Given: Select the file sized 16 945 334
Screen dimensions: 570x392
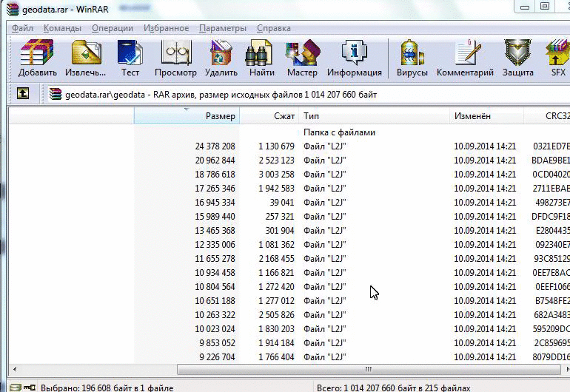Looking at the screenshot, I should [289, 203].
